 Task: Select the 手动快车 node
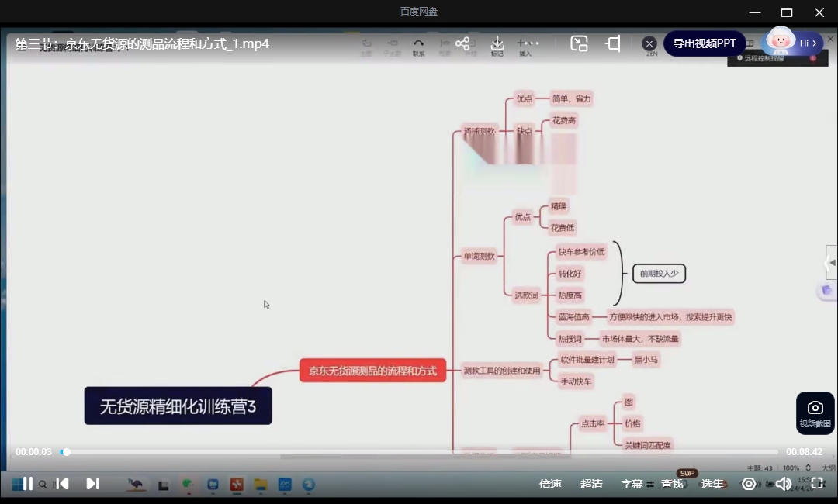click(x=576, y=381)
